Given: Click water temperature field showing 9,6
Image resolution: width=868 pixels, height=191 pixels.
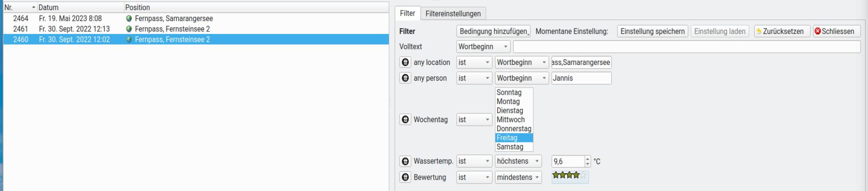Looking at the screenshot, I should pos(568,161).
